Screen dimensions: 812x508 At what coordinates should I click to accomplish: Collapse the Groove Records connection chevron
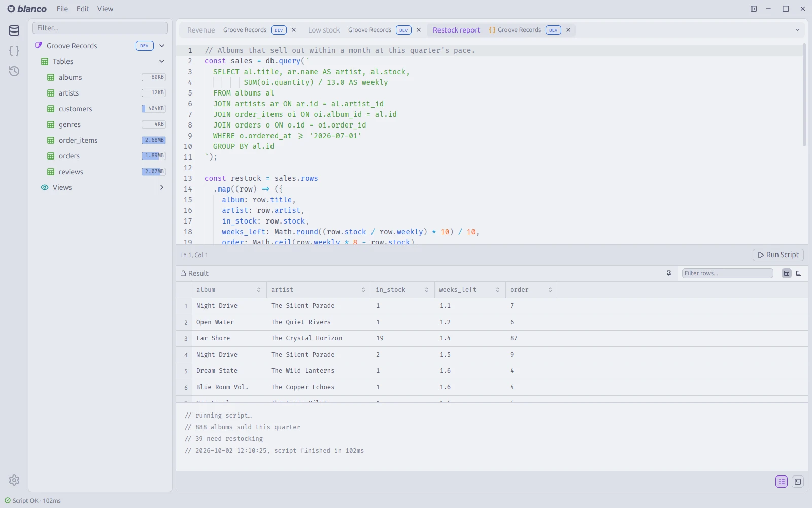click(x=162, y=46)
